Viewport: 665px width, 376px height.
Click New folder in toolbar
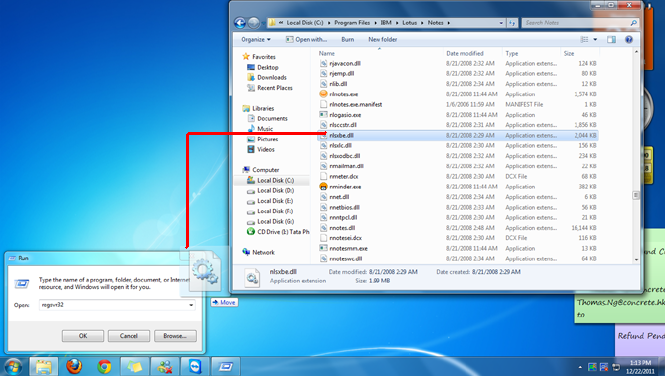tap(383, 39)
